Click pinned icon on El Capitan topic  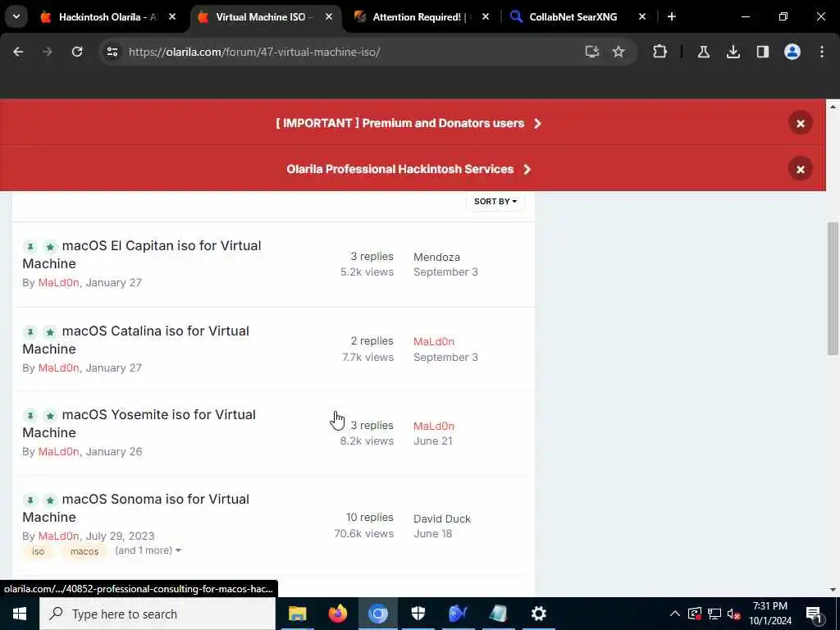pyautogui.click(x=30, y=246)
